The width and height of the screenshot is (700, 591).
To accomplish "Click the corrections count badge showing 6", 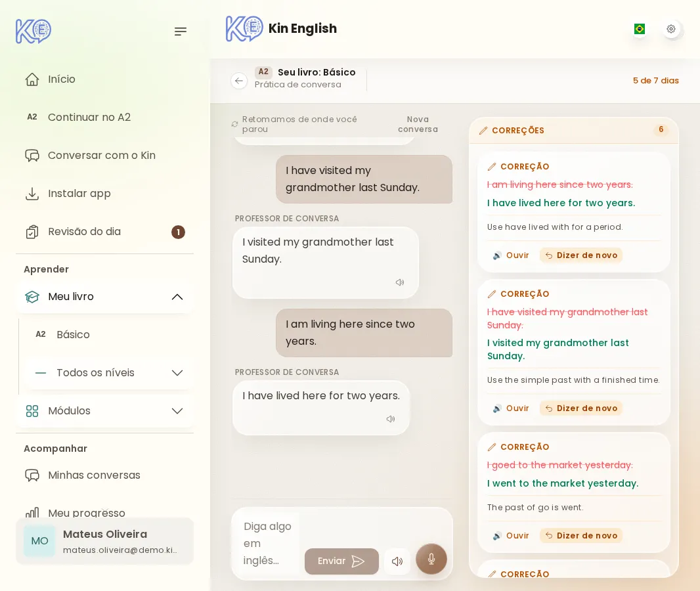I will [x=661, y=129].
